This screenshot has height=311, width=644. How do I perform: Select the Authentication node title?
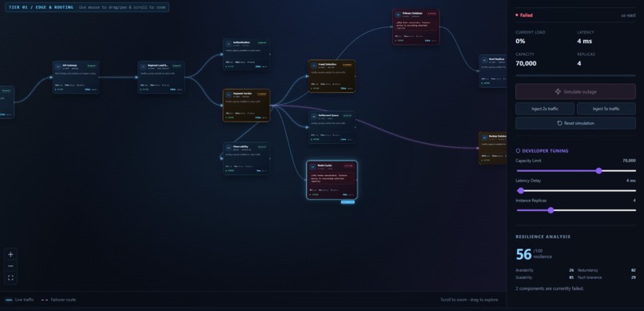tap(241, 42)
